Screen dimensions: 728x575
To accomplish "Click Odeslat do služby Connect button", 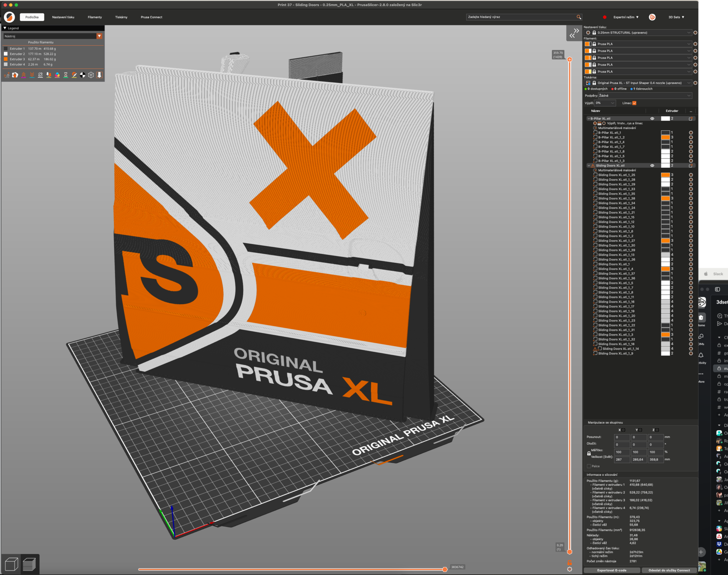I will pos(669,570).
